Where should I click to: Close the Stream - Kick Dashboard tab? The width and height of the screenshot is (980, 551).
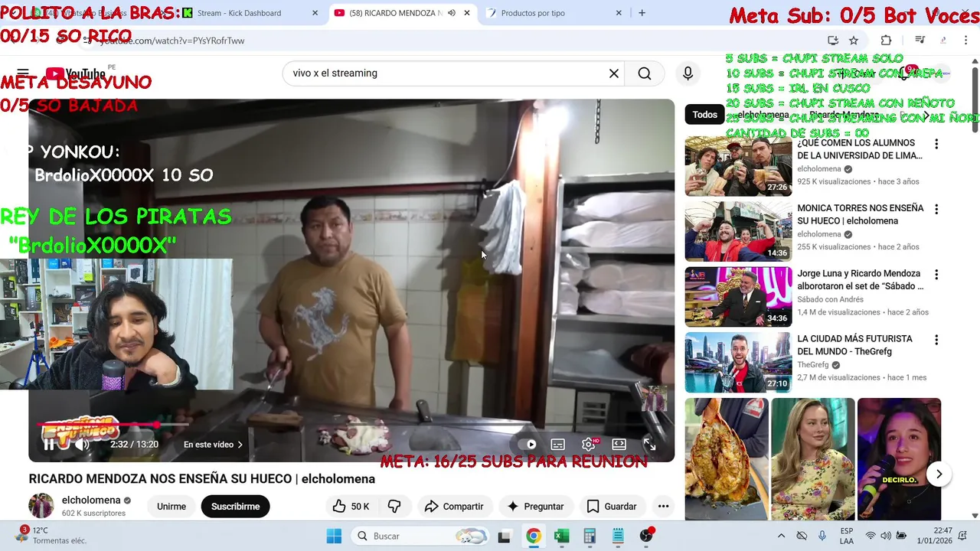[315, 13]
